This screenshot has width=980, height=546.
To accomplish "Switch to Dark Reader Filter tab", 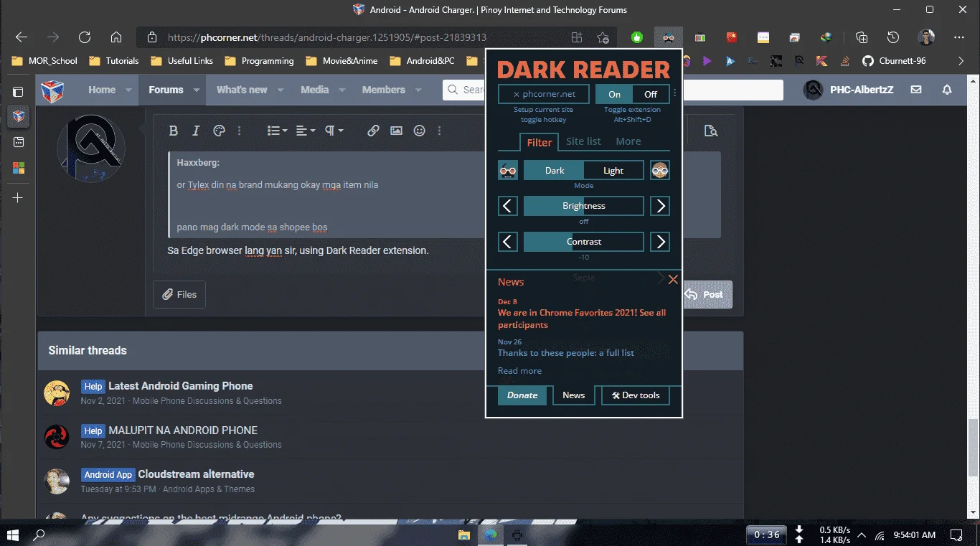I will 539,142.
